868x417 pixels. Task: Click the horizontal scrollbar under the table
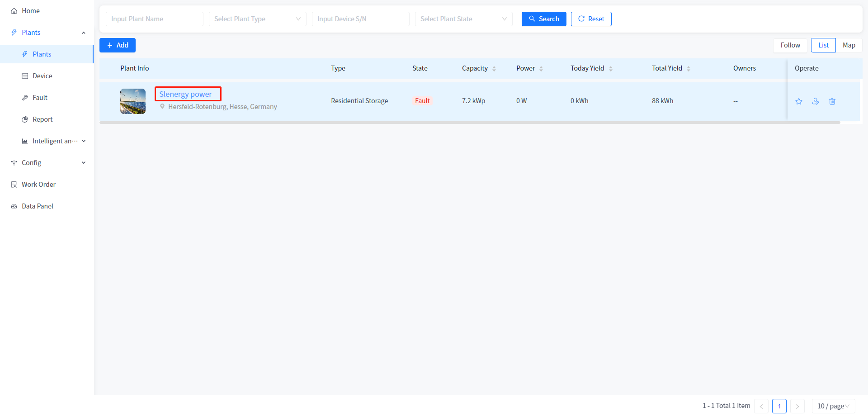[x=470, y=123]
